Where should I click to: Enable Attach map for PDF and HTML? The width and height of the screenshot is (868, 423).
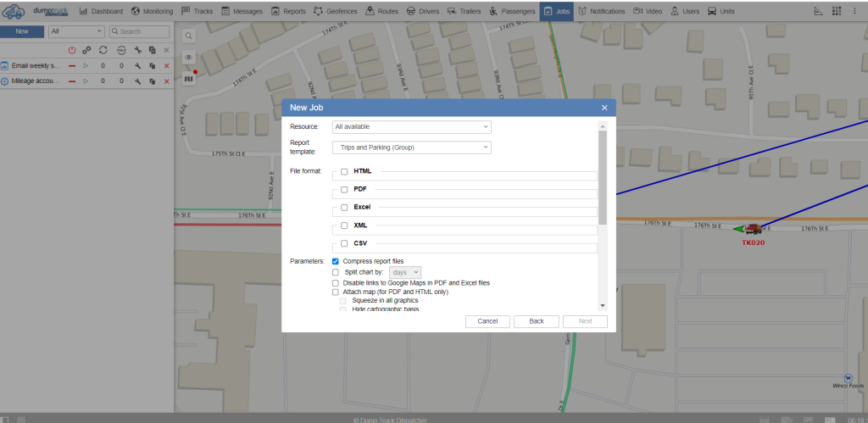(336, 292)
